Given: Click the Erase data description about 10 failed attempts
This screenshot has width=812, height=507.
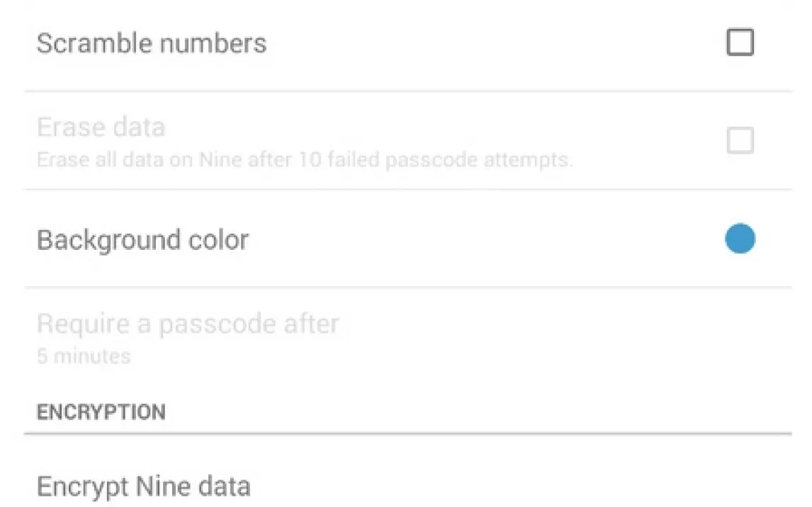Looking at the screenshot, I should [305, 159].
